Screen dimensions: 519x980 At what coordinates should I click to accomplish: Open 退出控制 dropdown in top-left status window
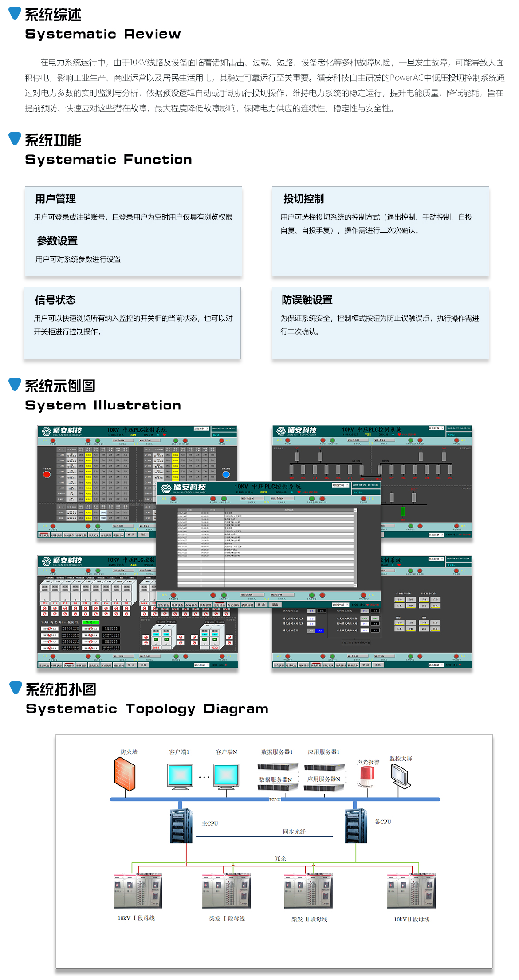point(201,429)
